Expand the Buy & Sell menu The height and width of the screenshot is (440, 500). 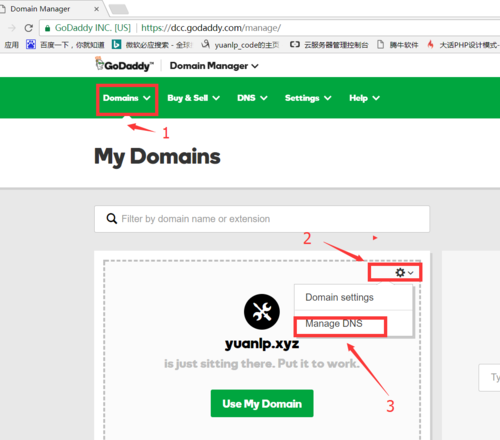coord(193,98)
